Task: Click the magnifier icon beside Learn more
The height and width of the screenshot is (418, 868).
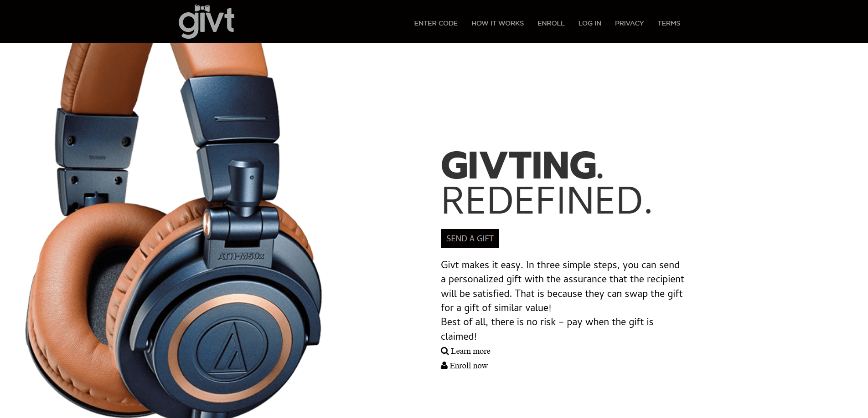Action: coord(445,351)
